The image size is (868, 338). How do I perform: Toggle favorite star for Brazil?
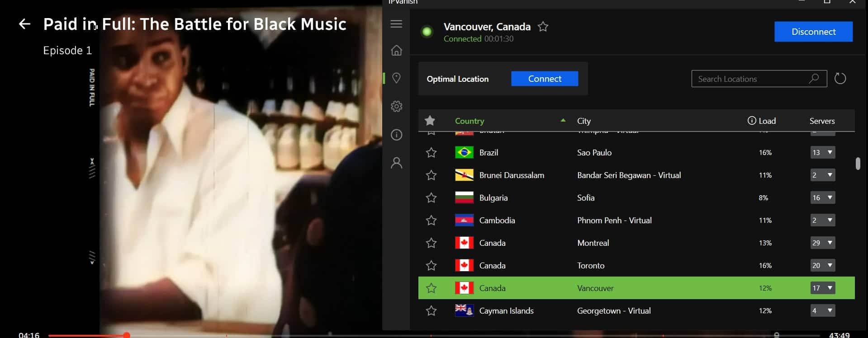click(431, 152)
